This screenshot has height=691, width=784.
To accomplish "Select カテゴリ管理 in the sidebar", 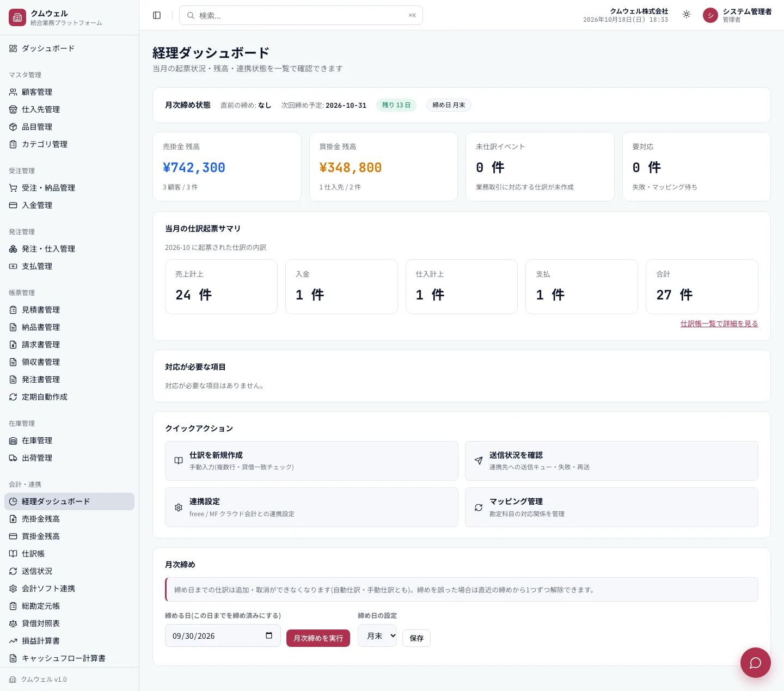I will (x=69, y=144).
